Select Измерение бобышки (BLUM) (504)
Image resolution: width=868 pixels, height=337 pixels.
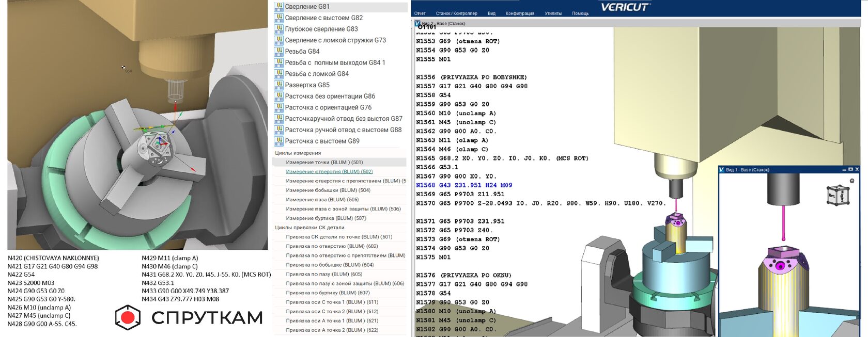coord(328,190)
